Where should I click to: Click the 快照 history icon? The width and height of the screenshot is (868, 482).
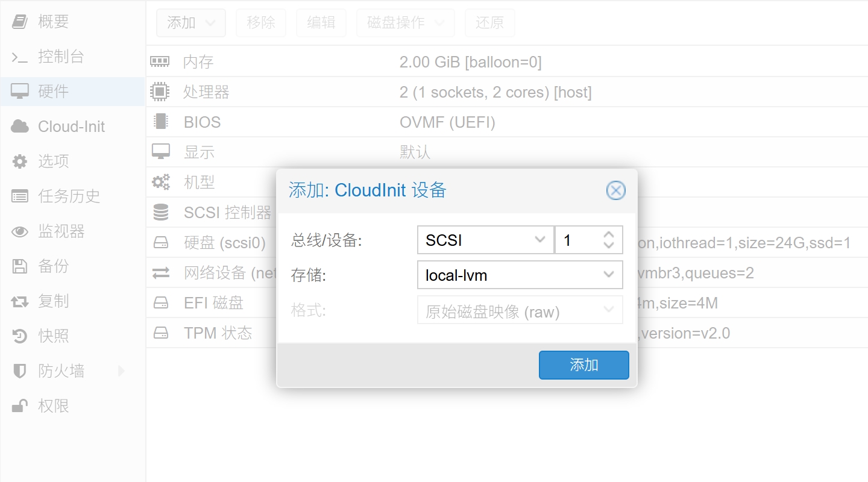20,336
